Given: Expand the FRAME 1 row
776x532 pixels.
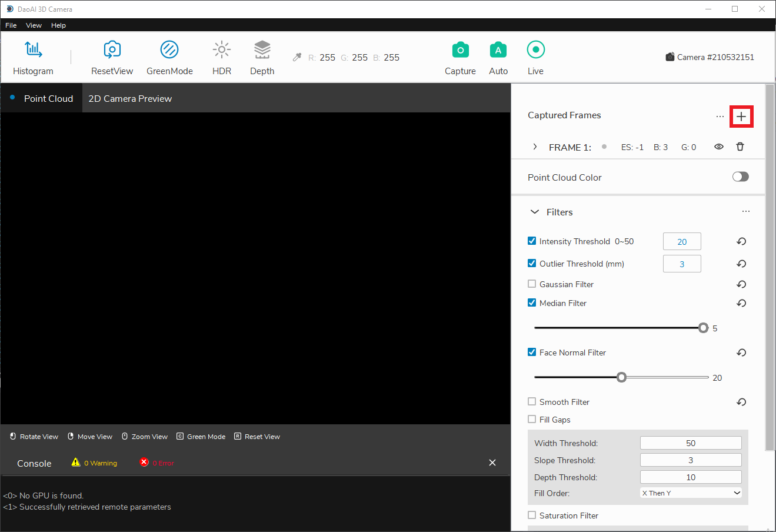Looking at the screenshot, I should (535, 147).
